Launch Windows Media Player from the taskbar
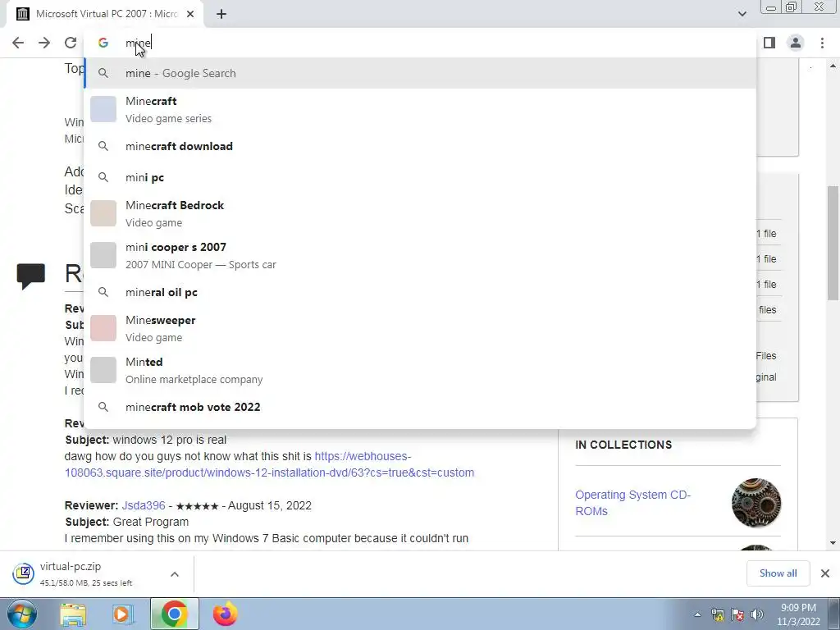Viewport: 840px width, 630px height. [x=123, y=614]
